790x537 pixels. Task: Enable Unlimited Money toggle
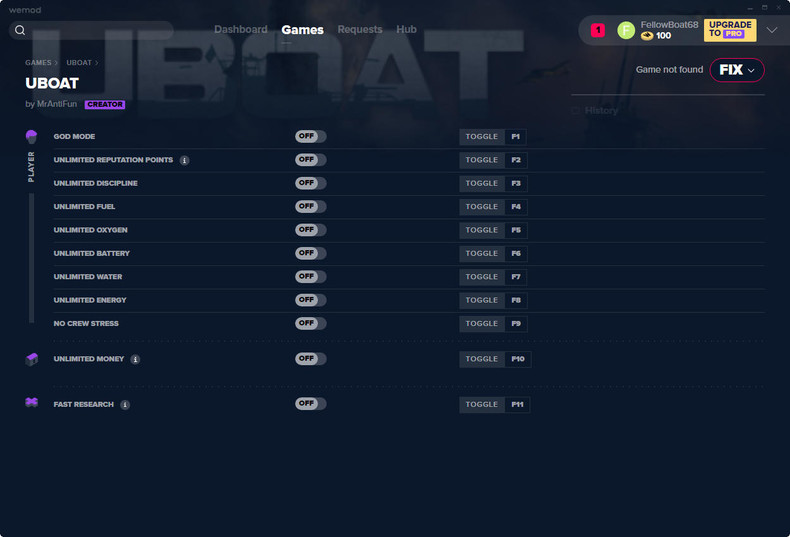(x=310, y=359)
